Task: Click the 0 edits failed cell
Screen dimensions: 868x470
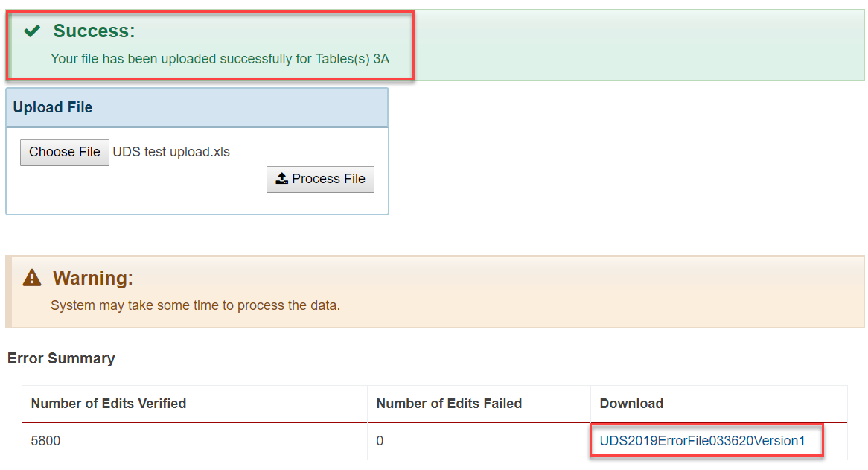Action: [x=380, y=441]
